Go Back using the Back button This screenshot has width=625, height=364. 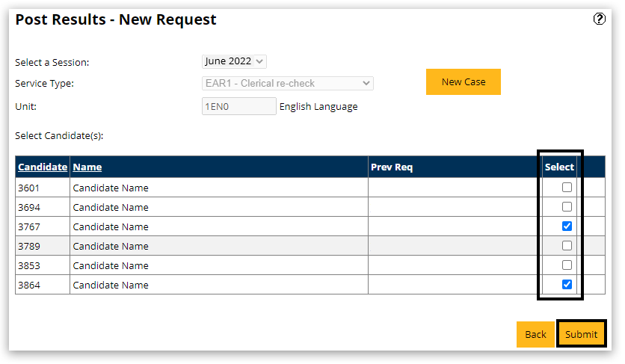point(535,334)
